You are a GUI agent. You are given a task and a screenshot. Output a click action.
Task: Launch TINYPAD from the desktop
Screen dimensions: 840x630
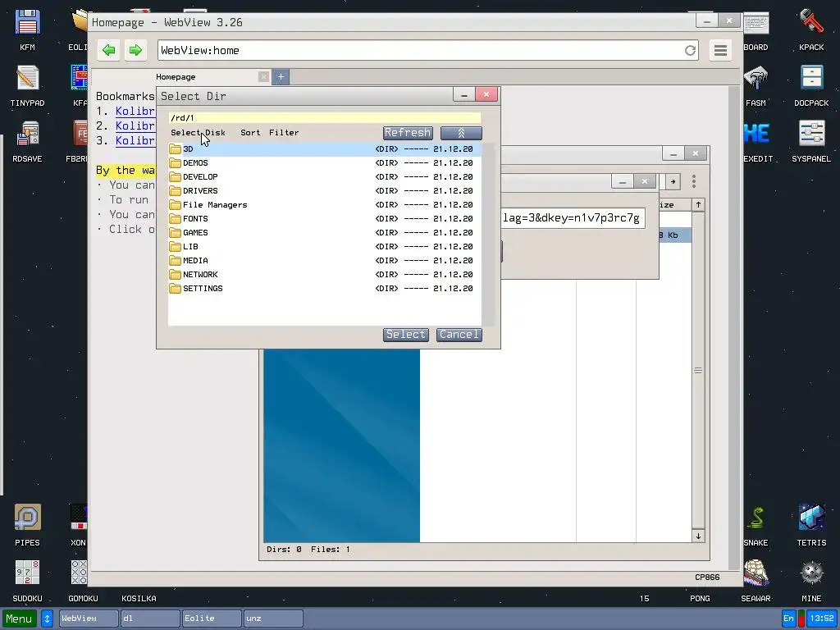pos(27,85)
